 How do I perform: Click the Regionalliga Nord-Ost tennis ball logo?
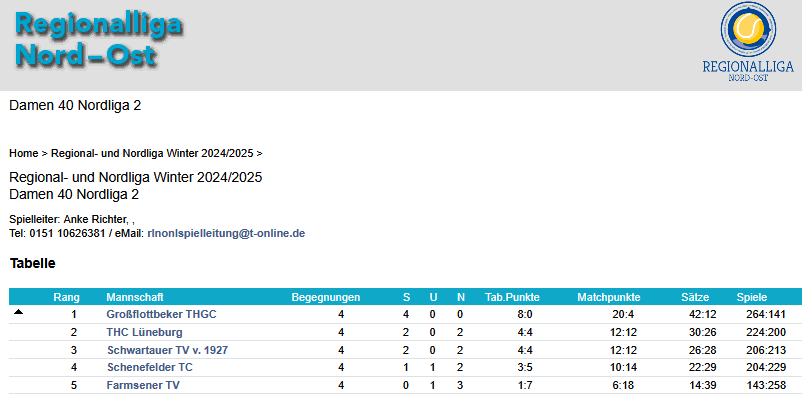pos(748,31)
